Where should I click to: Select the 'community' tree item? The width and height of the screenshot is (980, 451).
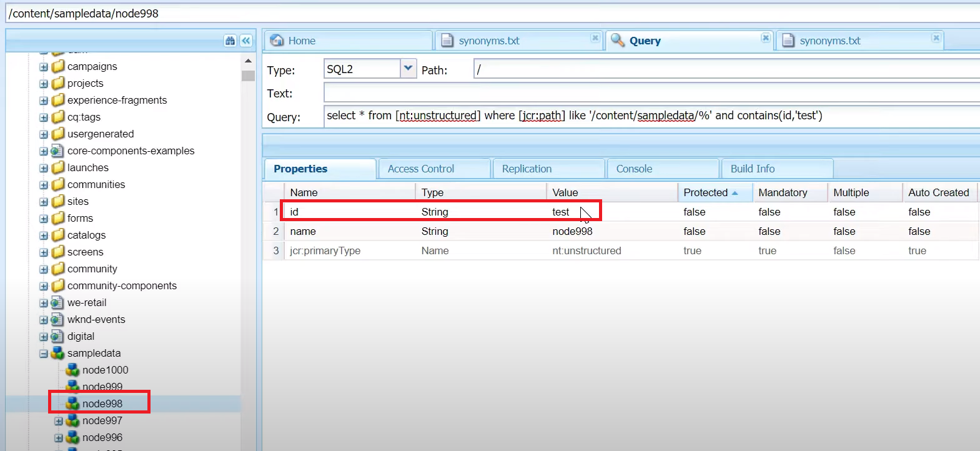point(92,269)
